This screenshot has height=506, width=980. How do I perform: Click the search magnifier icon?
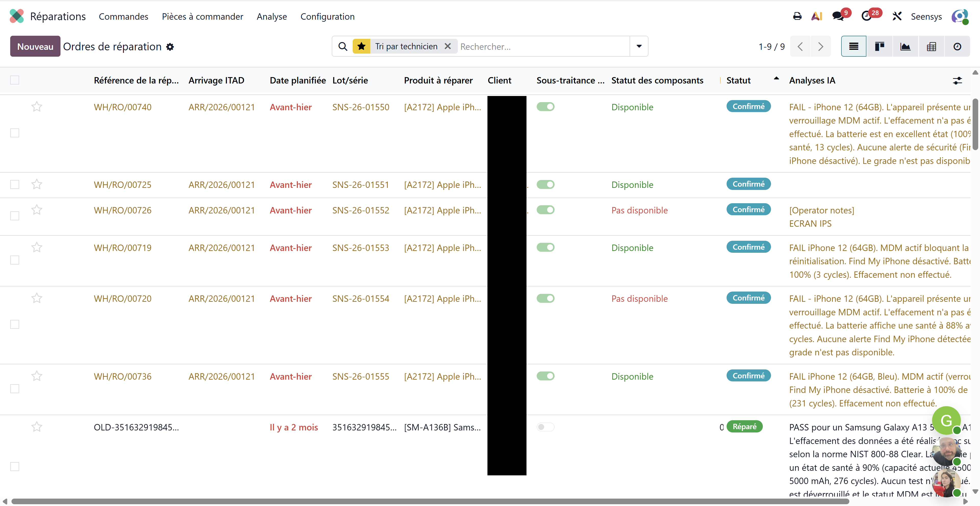point(343,46)
